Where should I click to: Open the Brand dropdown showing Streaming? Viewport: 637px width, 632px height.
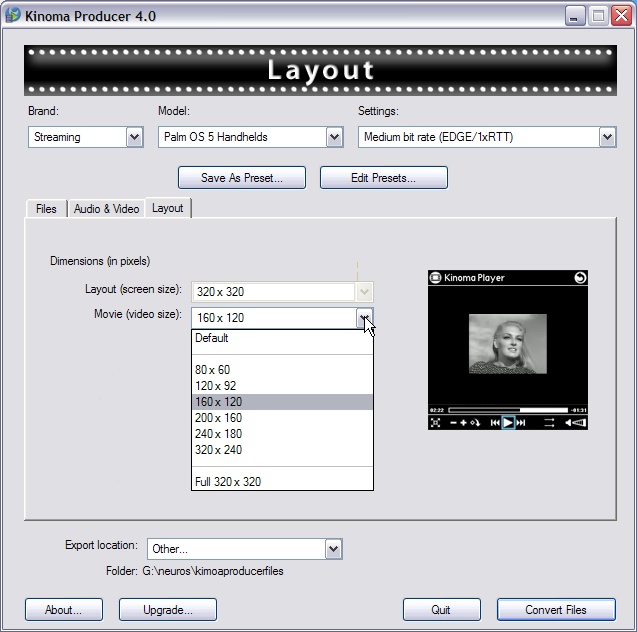click(134, 137)
